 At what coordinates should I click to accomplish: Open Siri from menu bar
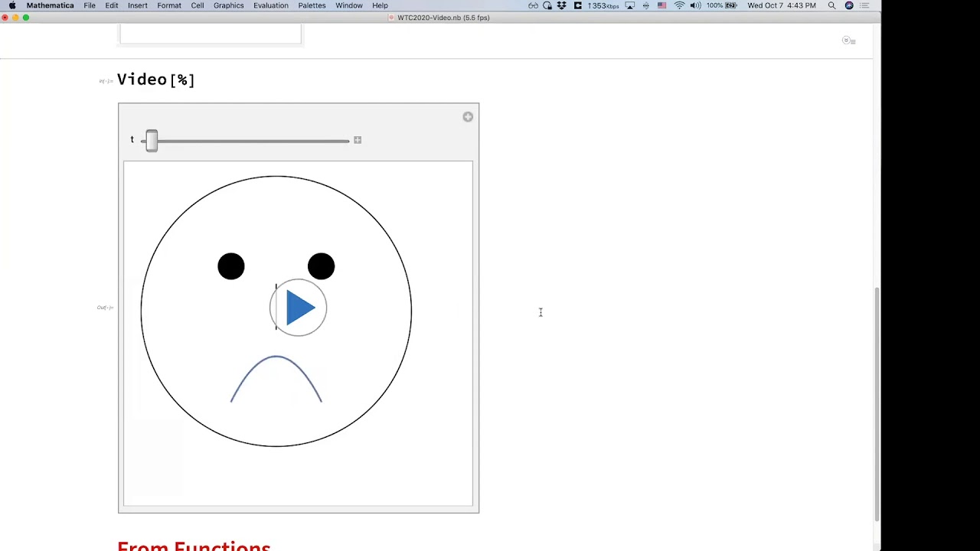pyautogui.click(x=849, y=5)
